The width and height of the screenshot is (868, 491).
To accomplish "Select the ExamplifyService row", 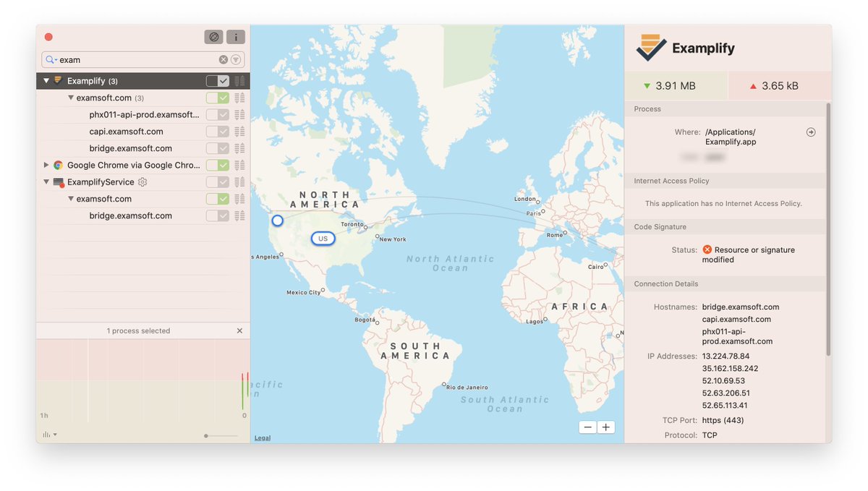I will [143, 182].
